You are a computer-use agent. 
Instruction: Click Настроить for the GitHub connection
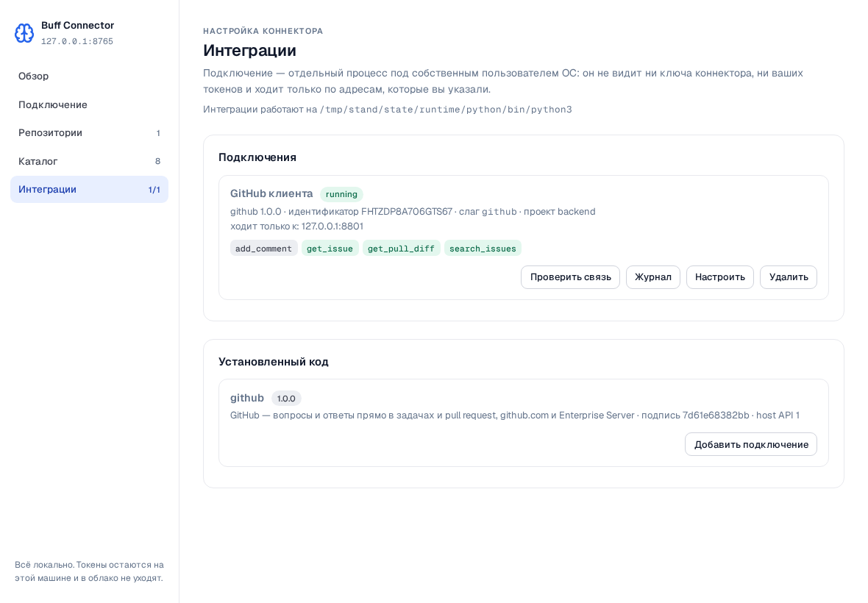pyautogui.click(x=719, y=277)
